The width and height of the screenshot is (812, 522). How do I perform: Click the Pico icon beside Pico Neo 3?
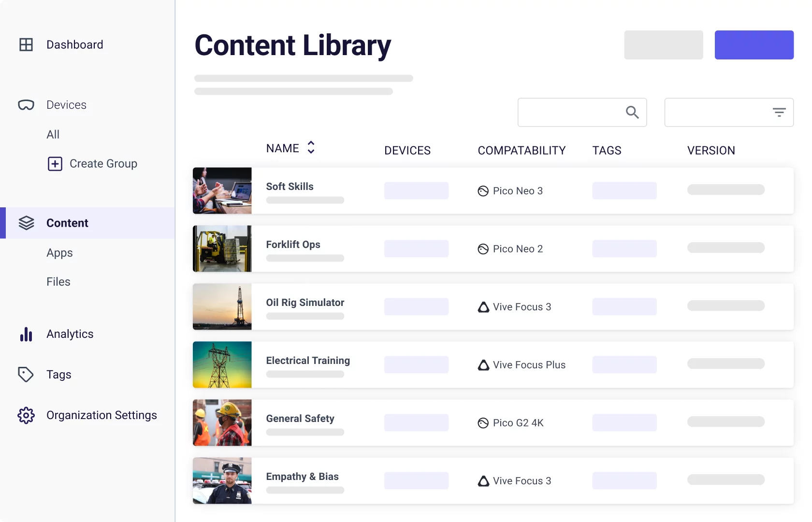click(x=483, y=191)
